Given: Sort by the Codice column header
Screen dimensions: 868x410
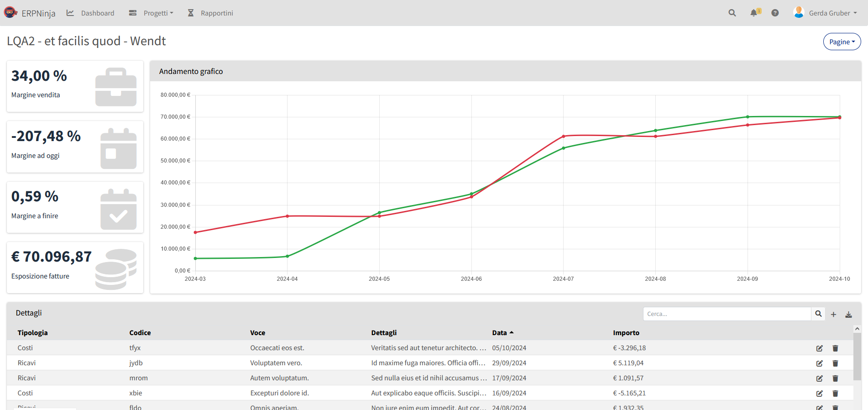Looking at the screenshot, I should [x=140, y=332].
